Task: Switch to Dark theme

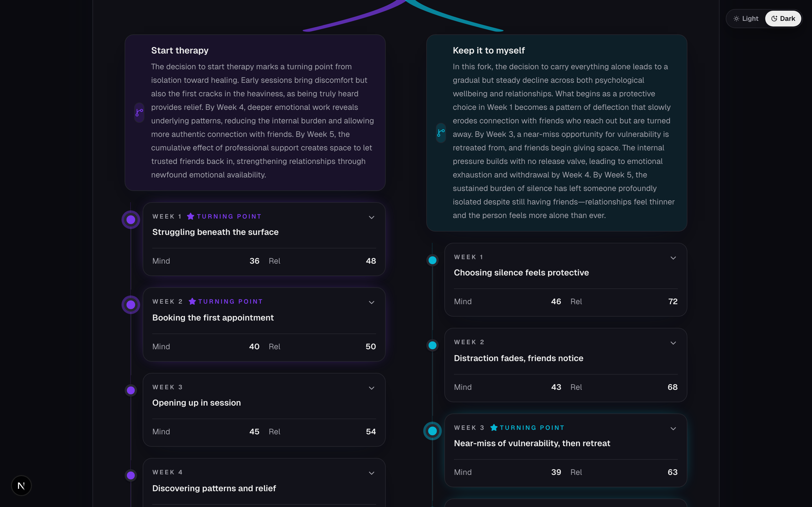Action: 783,19
